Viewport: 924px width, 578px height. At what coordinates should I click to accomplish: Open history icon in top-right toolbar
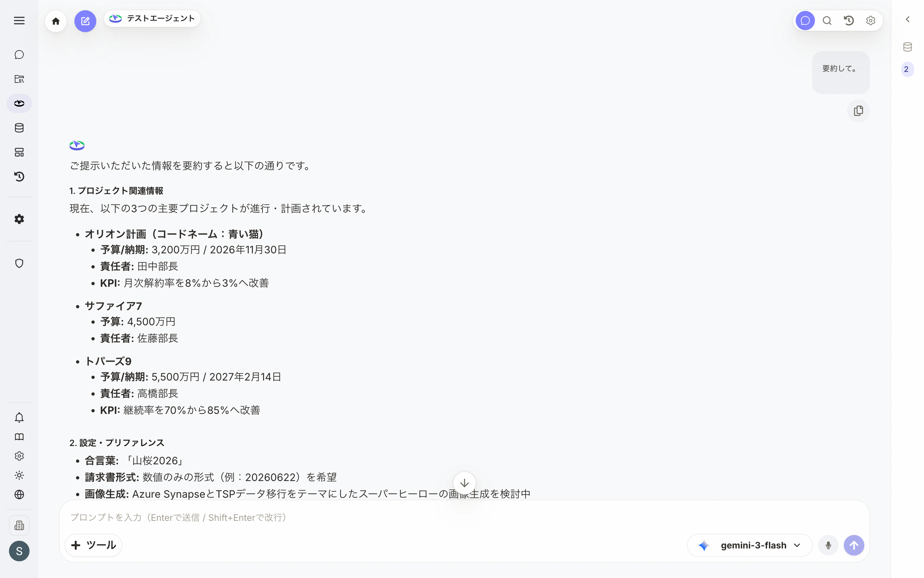pyautogui.click(x=849, y=21)
